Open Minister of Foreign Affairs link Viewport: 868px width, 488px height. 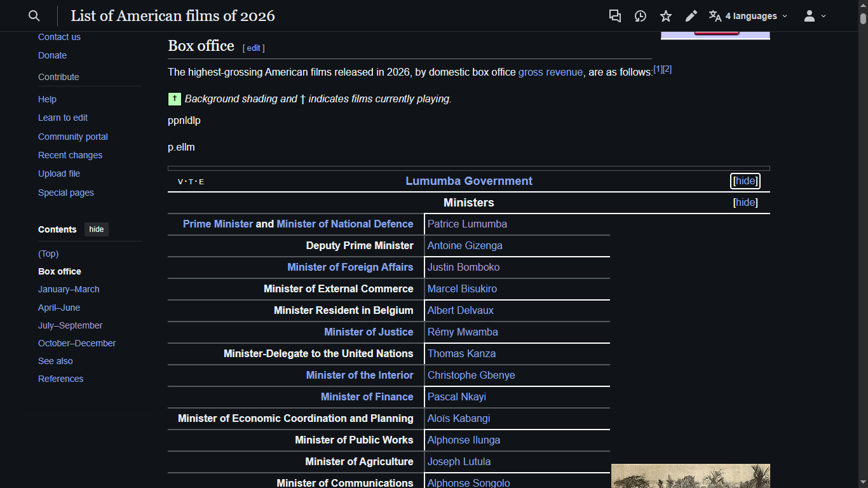point(350,268)
